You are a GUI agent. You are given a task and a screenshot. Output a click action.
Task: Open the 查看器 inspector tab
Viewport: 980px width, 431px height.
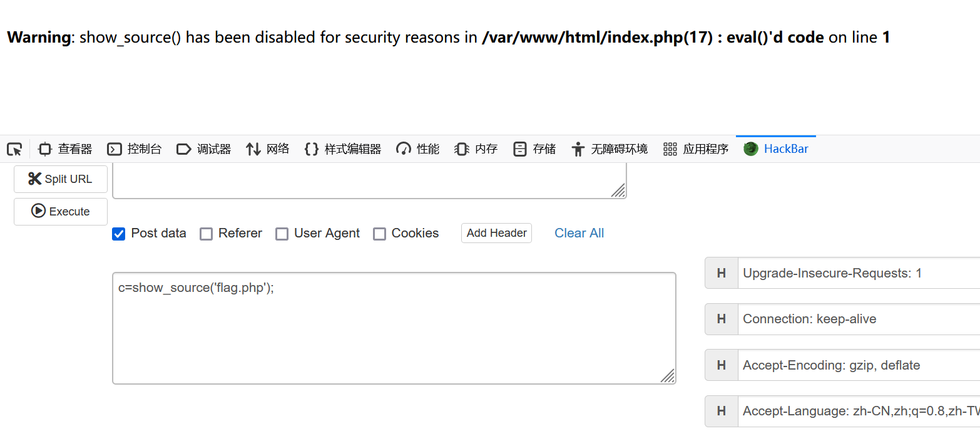coord(65,149)
